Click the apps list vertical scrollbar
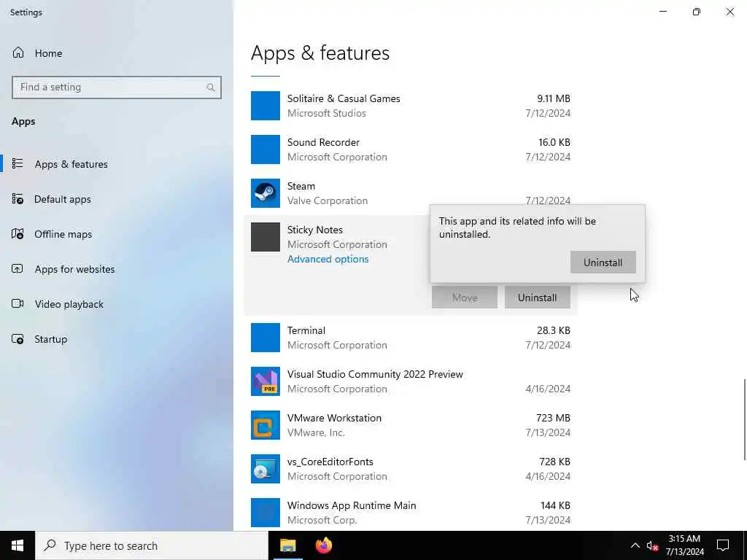The width and height of the screenshot is (747, 560). pos(744,419)
